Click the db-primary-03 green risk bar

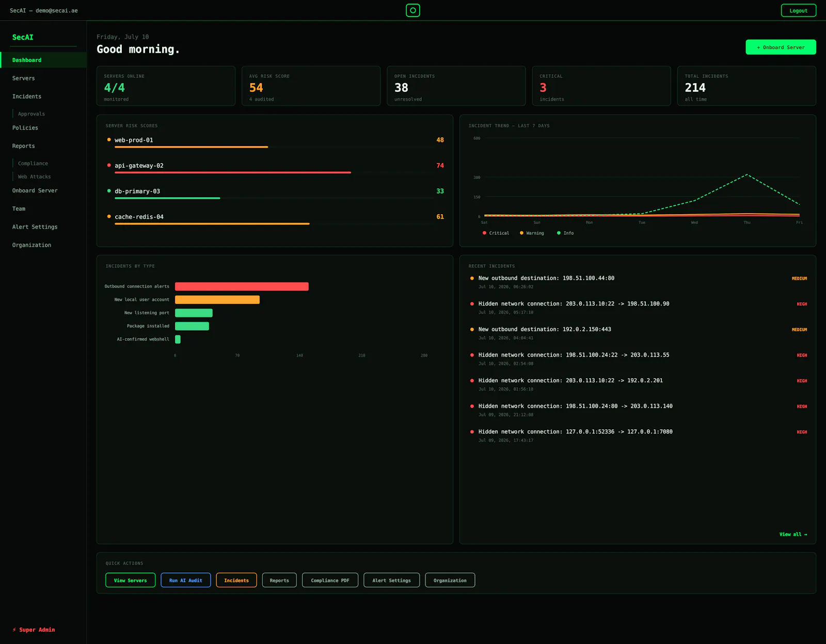point(167,198)
